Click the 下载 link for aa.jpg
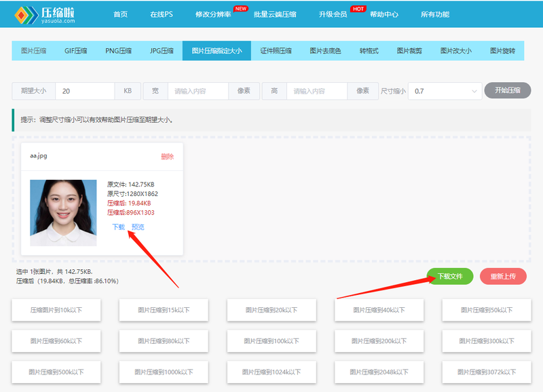 [118, 227]
